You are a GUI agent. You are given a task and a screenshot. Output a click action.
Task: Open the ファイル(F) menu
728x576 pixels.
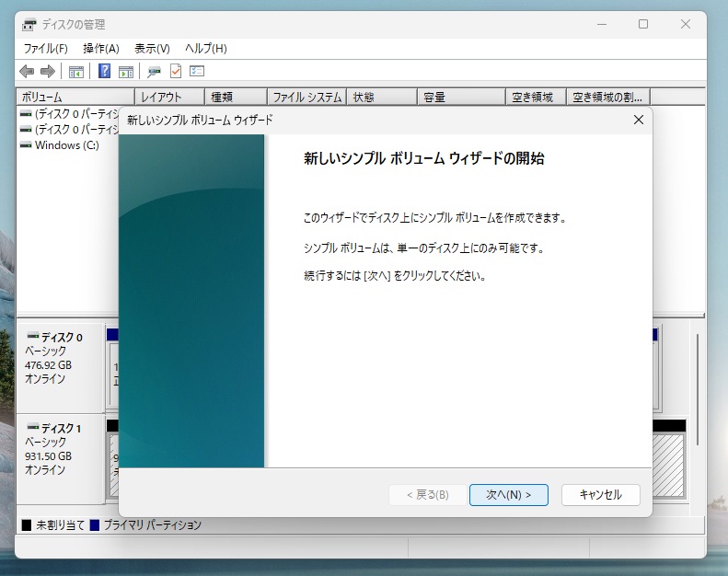coord(45,48)
